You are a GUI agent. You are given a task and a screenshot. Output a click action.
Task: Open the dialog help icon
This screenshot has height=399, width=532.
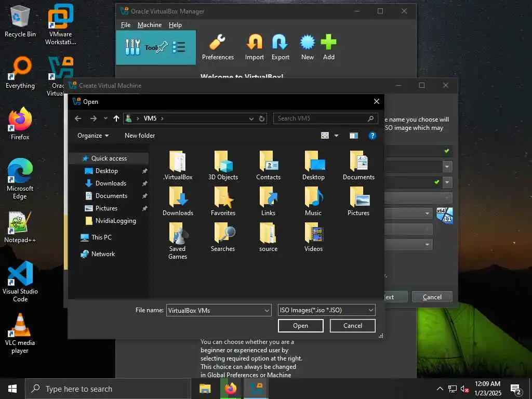tap(372, 136)
